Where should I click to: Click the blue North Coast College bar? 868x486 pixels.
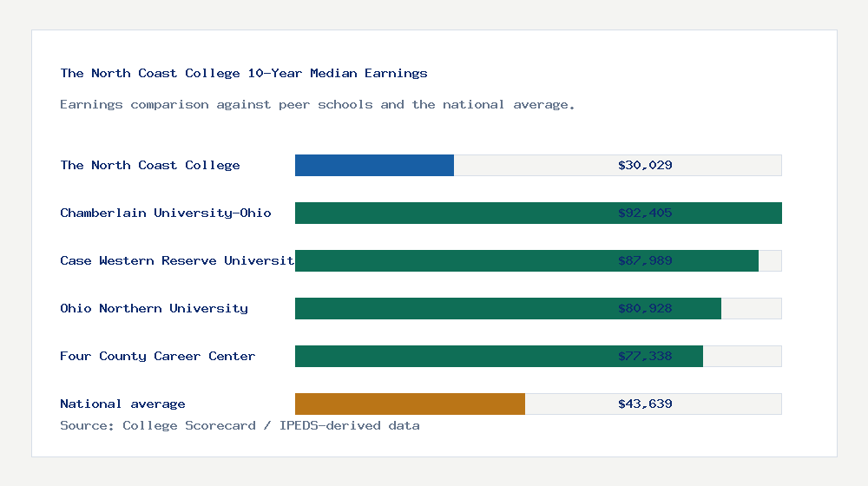pos(374,166)
